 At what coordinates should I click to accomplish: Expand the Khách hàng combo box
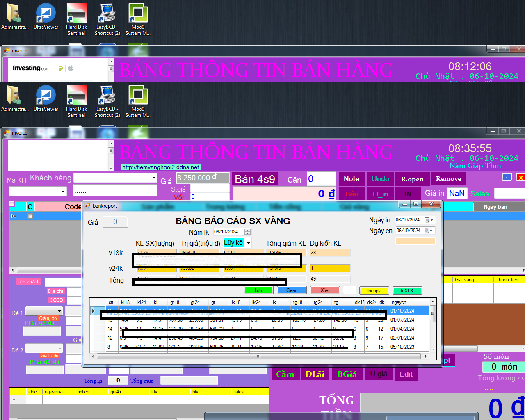tap(154, 178)
